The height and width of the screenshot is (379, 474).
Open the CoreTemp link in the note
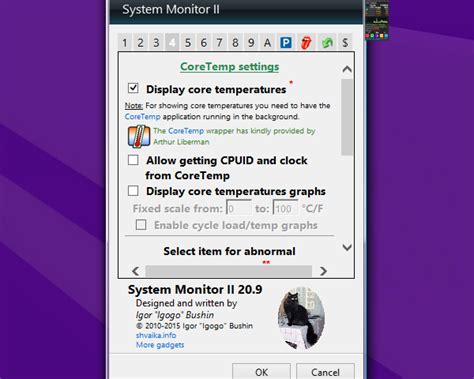142,117
